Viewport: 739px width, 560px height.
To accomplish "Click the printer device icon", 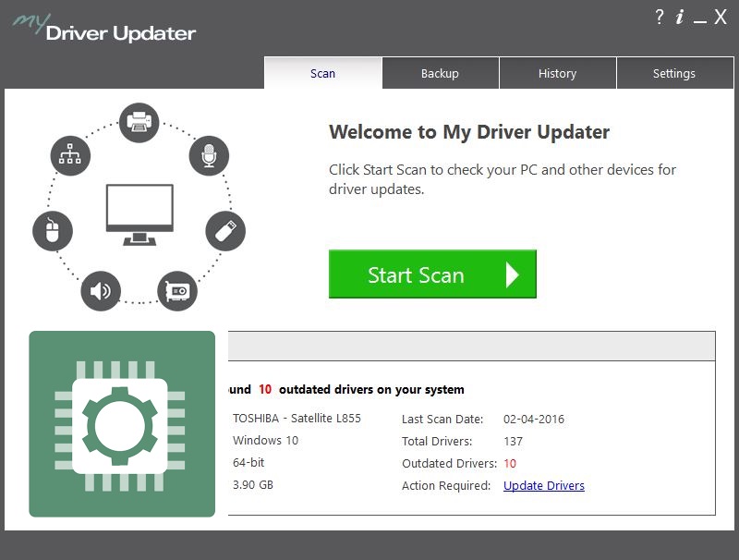I will [139, 123].
